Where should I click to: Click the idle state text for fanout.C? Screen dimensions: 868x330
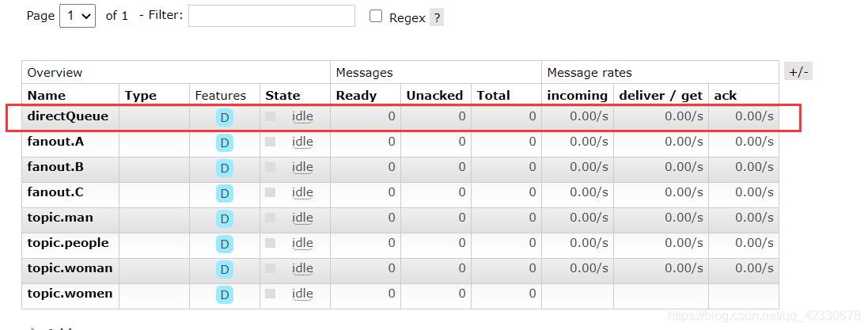click(302, 192)
